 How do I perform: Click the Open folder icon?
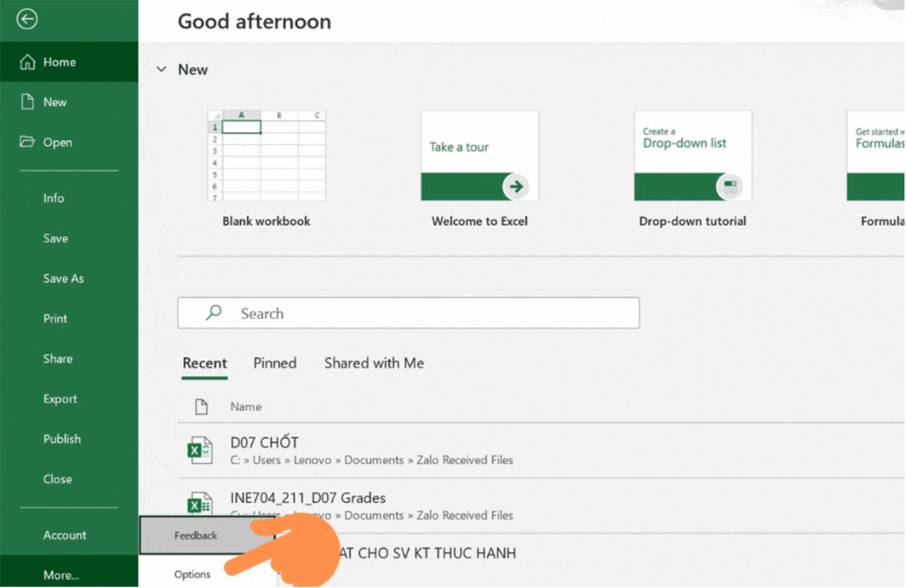(27, 142)
